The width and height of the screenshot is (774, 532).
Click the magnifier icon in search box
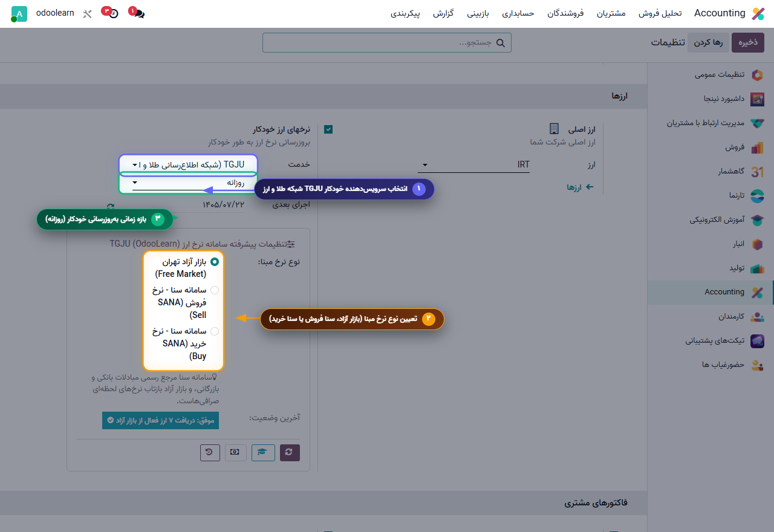point(501,43)
